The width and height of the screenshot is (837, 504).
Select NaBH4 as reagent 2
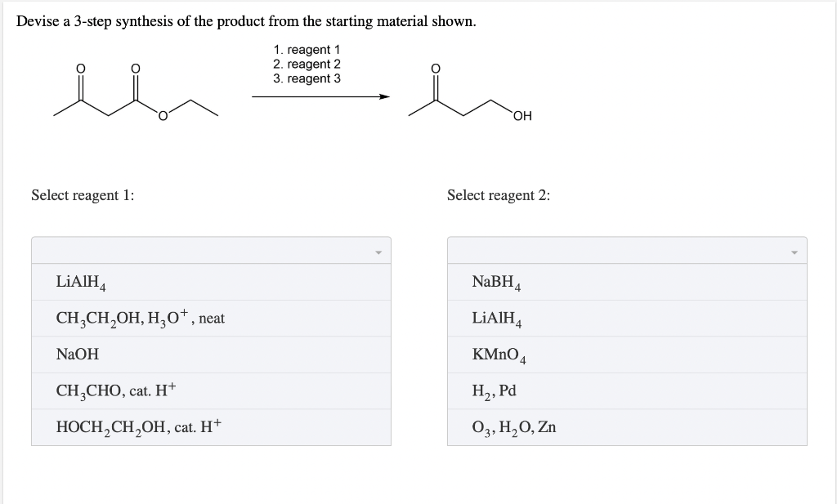pos(495,281)
